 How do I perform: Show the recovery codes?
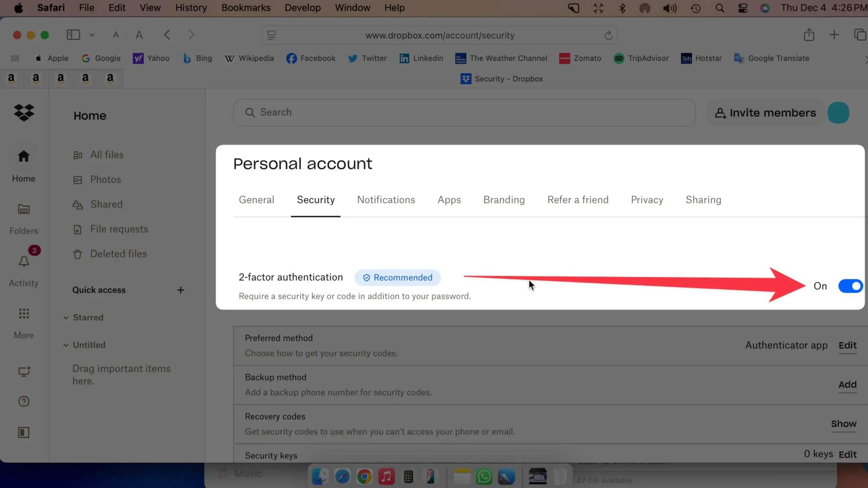pos(843,423)
